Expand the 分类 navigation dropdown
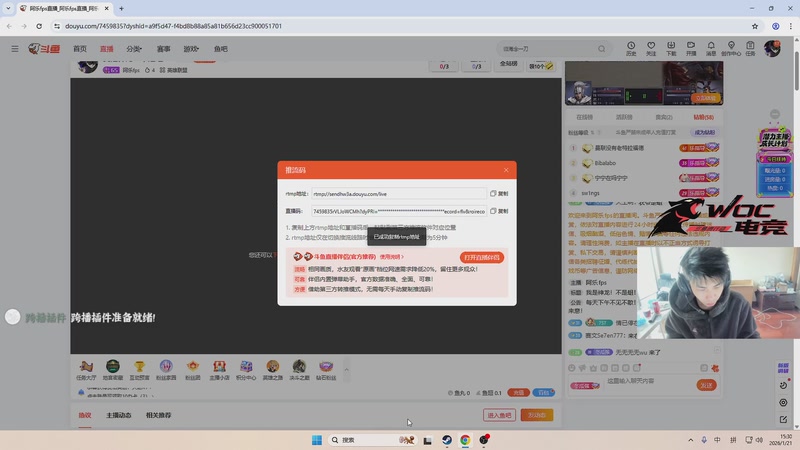This screenshot has width=800, height=450. point(134,49)
